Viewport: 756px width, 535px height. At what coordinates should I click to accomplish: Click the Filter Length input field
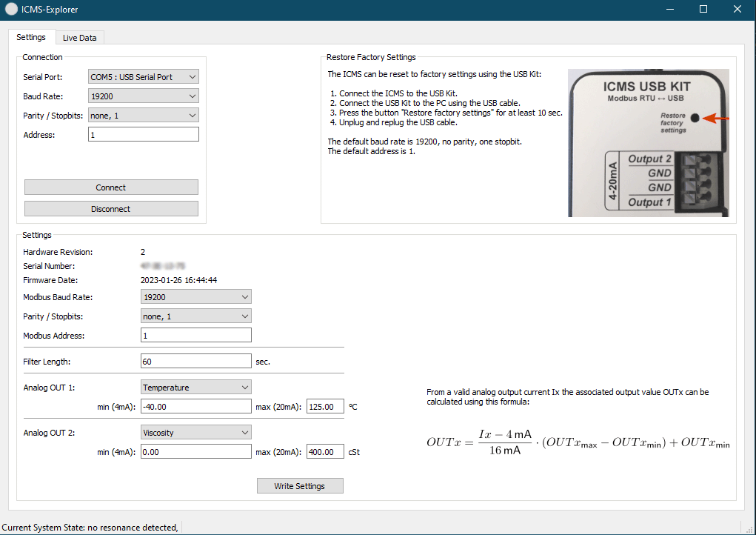pos(196,362)
